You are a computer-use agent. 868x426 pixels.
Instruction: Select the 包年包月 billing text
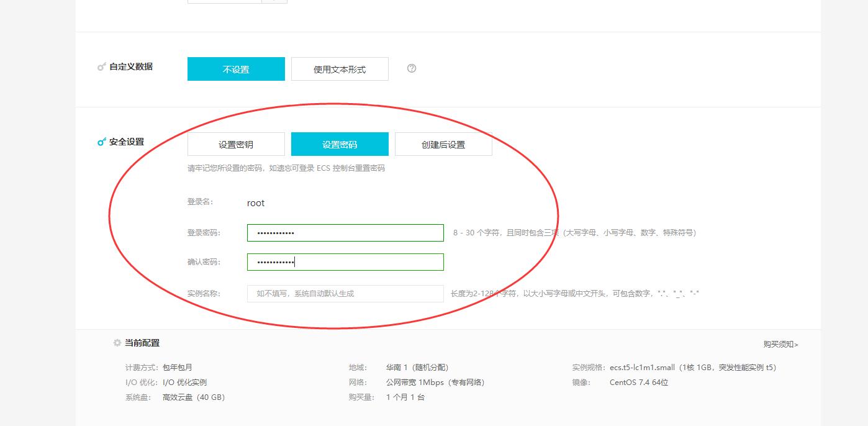click(x=178, y=368)
